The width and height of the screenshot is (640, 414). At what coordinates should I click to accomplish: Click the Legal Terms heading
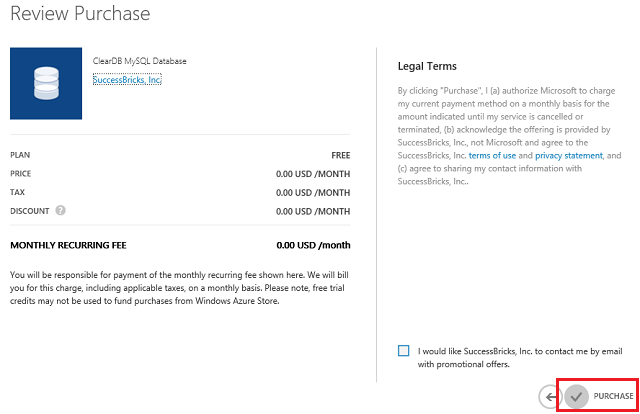click(x=427, y=66)
